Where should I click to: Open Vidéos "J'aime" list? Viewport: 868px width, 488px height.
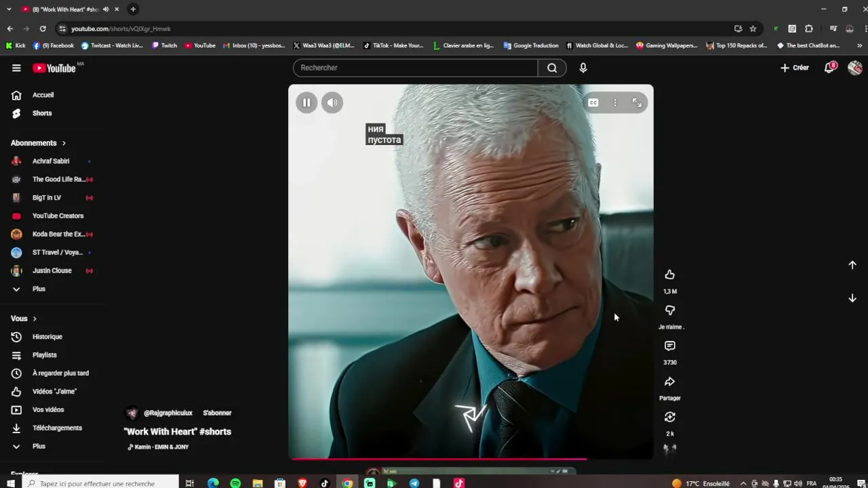click(54, 392)
